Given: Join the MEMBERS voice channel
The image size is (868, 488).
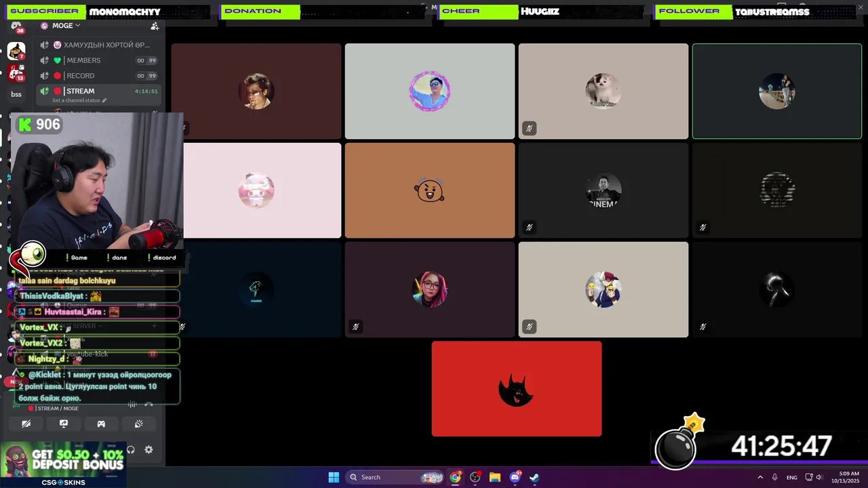Looking at the screenshot, I should (98, 60).
